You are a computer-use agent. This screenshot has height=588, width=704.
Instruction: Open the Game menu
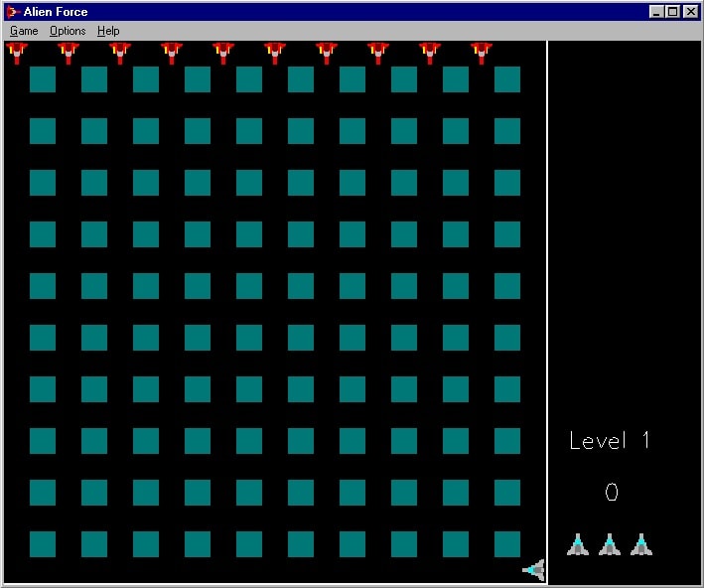[24, 31]
